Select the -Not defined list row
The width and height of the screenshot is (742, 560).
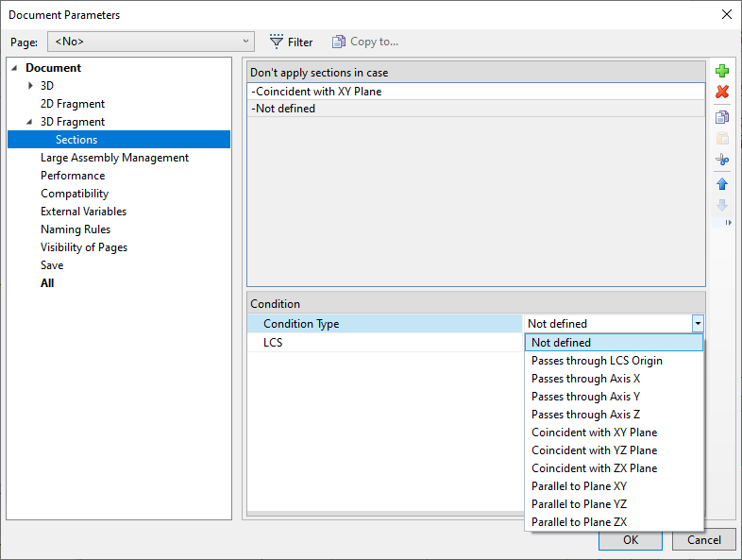tap(283, 109)
